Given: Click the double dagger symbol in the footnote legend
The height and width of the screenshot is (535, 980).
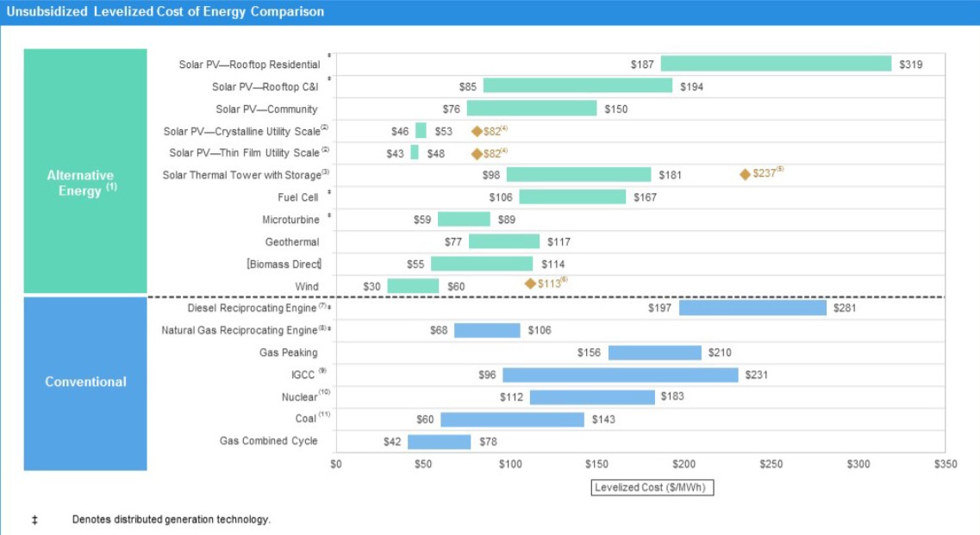Looking at the screenshot, I should [x=34, y=520].
